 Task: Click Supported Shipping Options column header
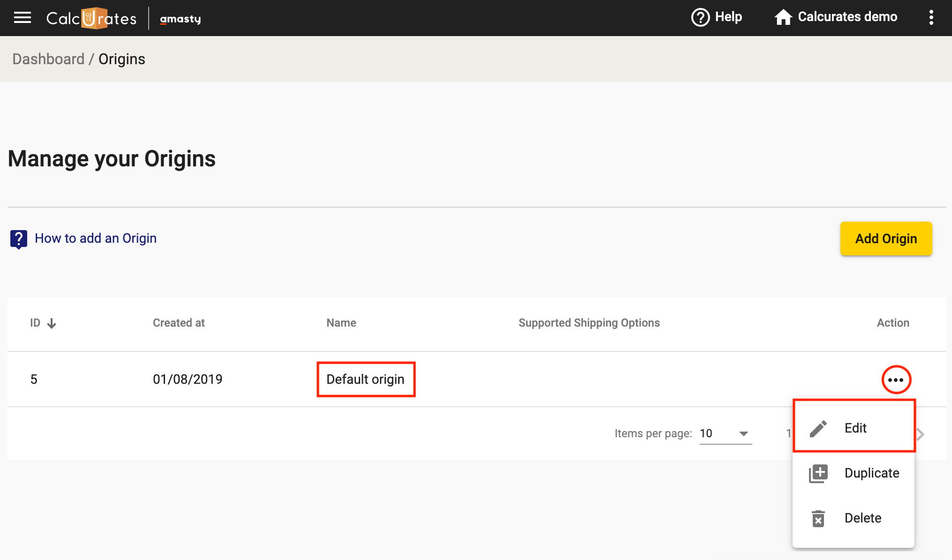[x=589, y=323]
